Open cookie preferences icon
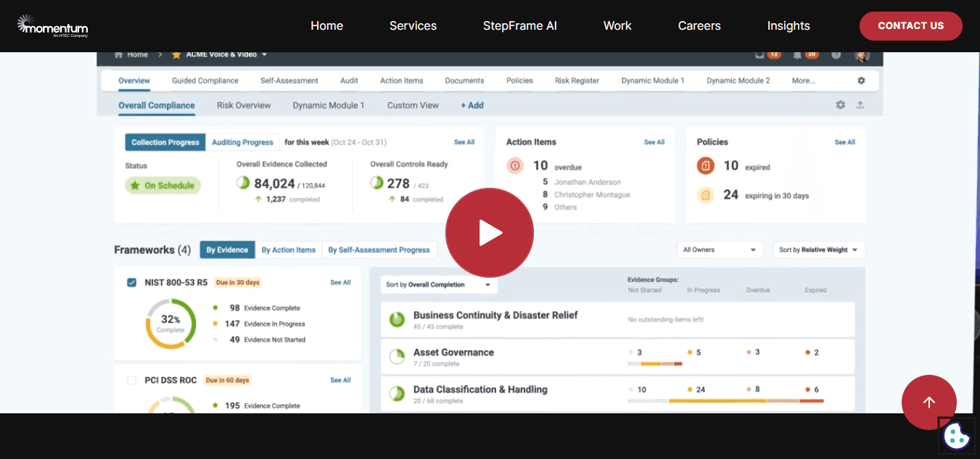 956,436
